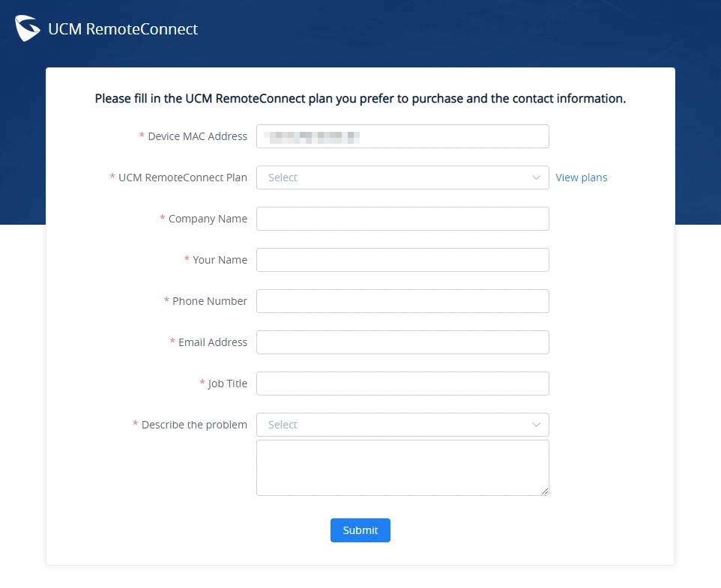Focus the Device MAC Address field

point(402,136)
